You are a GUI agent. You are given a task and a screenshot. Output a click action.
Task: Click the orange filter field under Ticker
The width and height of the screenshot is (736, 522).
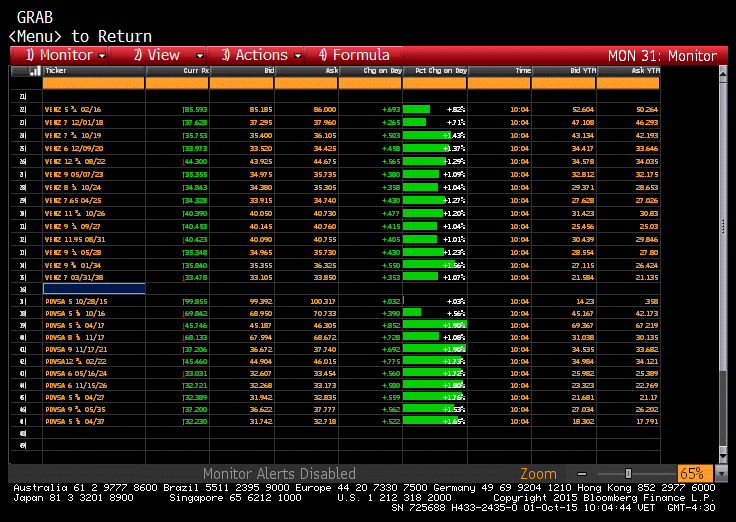(94, 84)
